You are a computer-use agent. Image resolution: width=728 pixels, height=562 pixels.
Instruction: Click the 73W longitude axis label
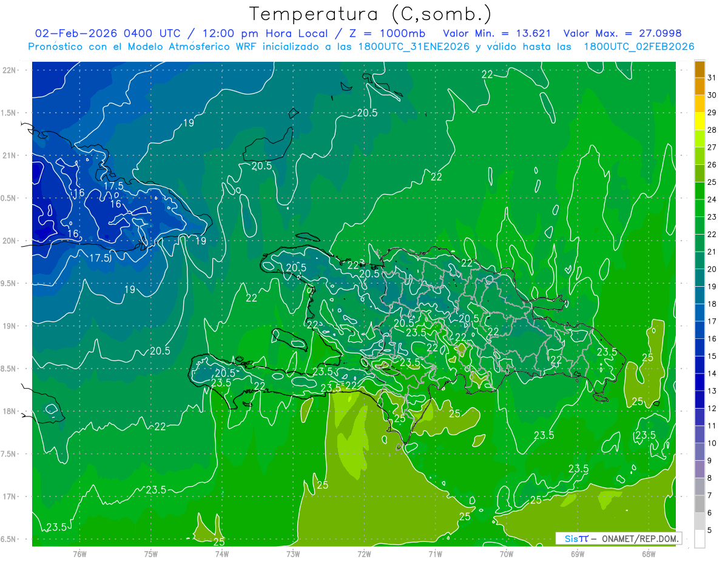coord(293,554)
